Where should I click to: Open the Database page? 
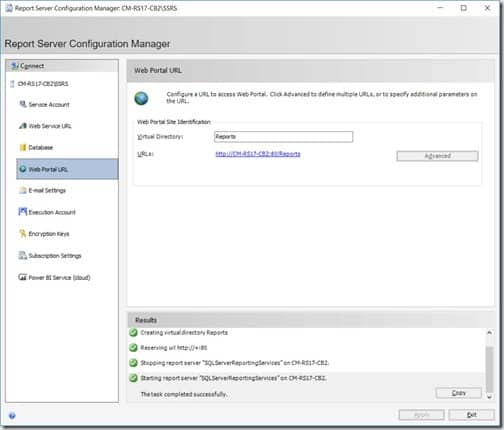click(x=41, y=147)
